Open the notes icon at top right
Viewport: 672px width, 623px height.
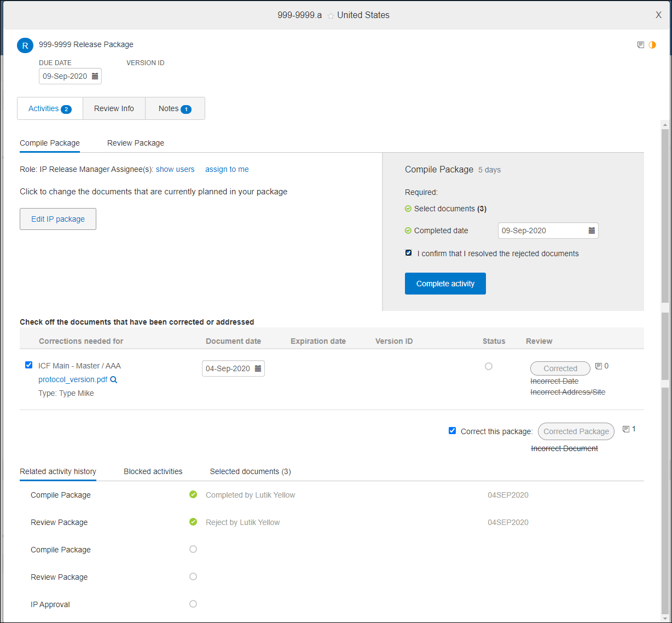coord(641,45)
